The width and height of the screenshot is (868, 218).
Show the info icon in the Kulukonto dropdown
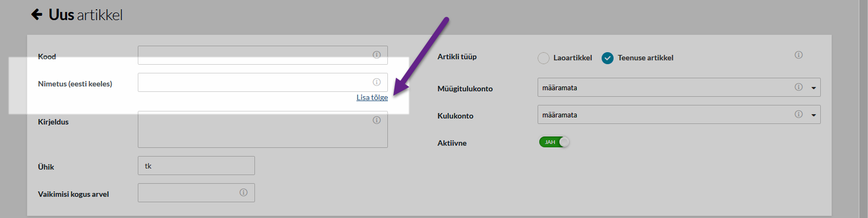(x=799, y=114)
